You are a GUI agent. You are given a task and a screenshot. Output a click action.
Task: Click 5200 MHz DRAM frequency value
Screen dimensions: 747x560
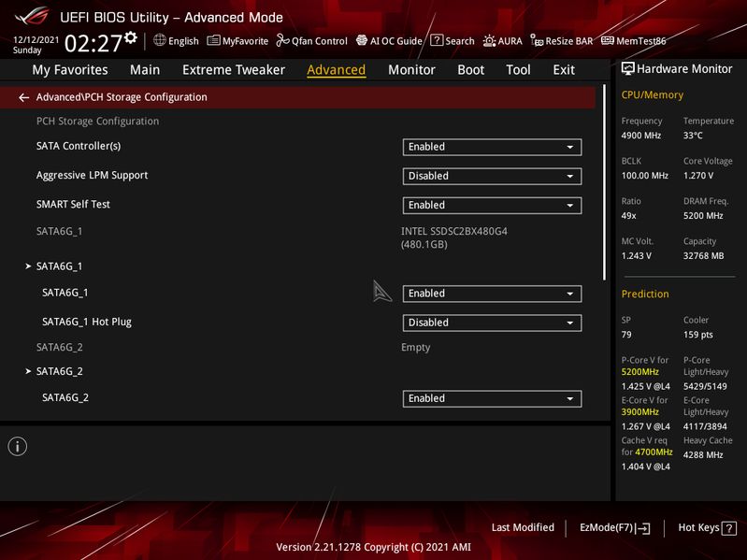click(x=703, y=215)
